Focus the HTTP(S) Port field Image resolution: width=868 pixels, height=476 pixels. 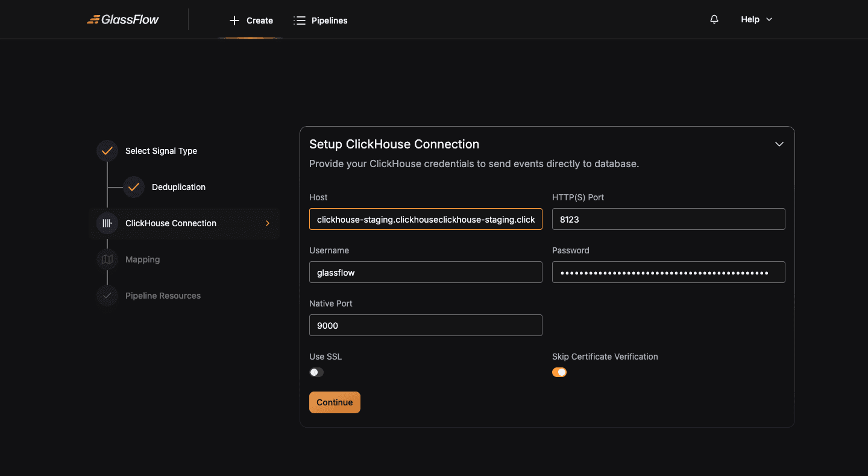pyautogui.click(x=668, y=219)
